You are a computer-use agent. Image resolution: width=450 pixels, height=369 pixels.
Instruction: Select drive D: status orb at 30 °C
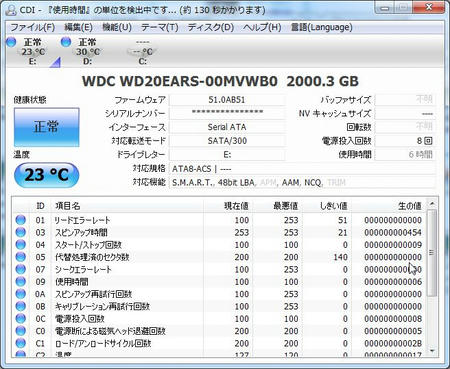coord(66,42)
